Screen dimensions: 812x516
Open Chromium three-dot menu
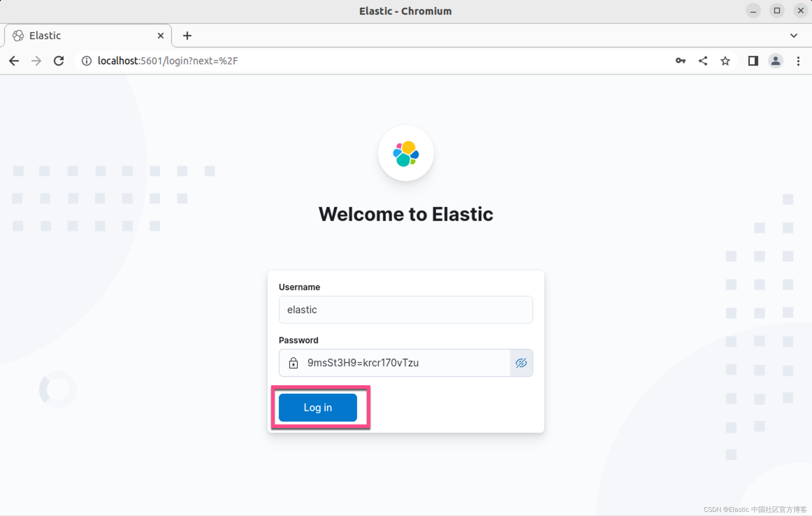(798, 61)
